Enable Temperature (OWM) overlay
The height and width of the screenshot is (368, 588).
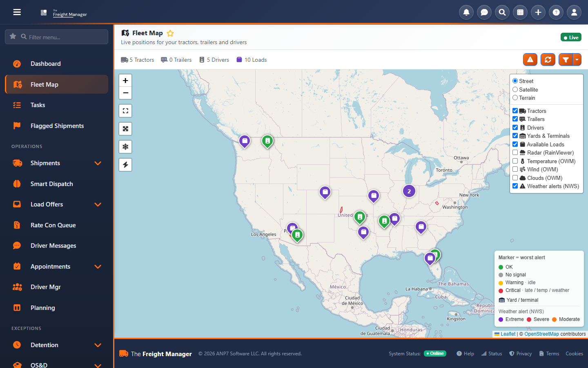(x=515, y=161)
